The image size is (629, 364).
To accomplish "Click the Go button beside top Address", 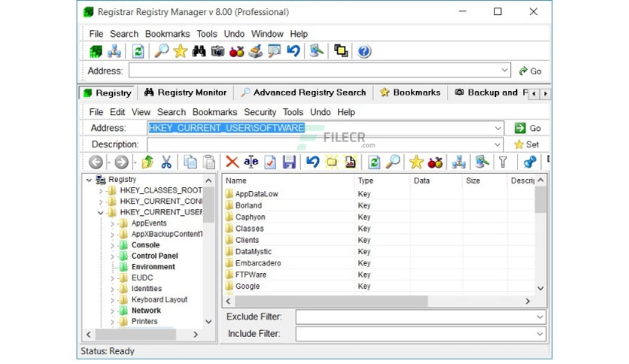I will (530, 71).
